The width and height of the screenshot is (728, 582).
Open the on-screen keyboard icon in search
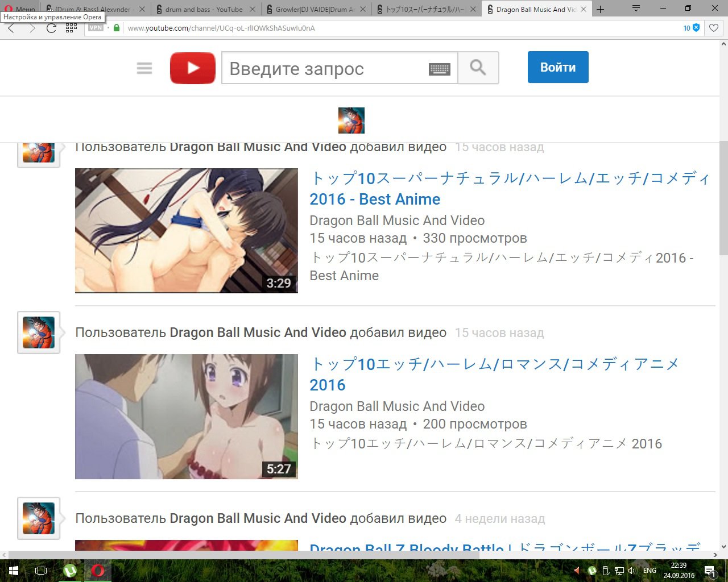click(439, 69)
